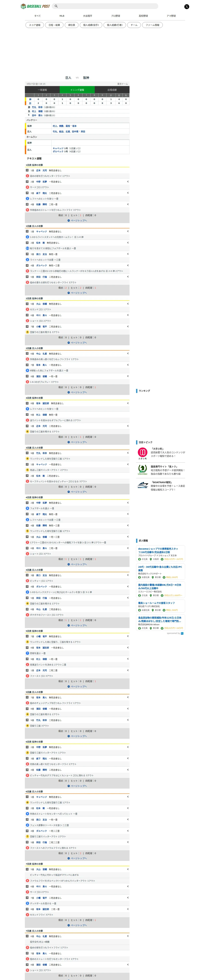Go to the すべて navigation item

pyautogui.click(x=37, y=16)
